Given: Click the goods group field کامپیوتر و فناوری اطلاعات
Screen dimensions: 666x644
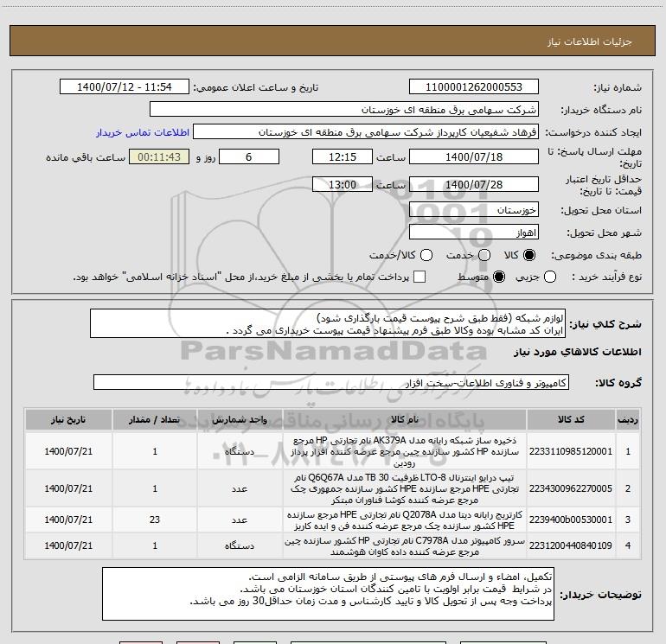Looking at the screenshot, I should pyautogui.click(x=331, y=382).
